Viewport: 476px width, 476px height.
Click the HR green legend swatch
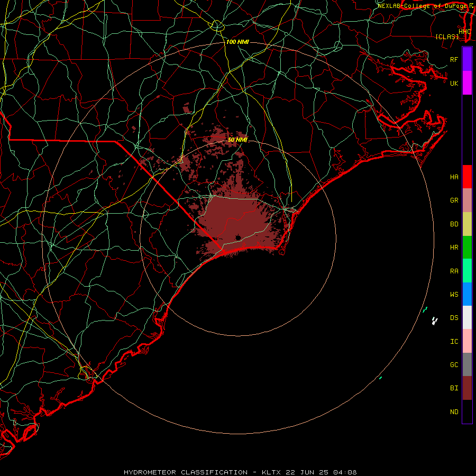467,248
